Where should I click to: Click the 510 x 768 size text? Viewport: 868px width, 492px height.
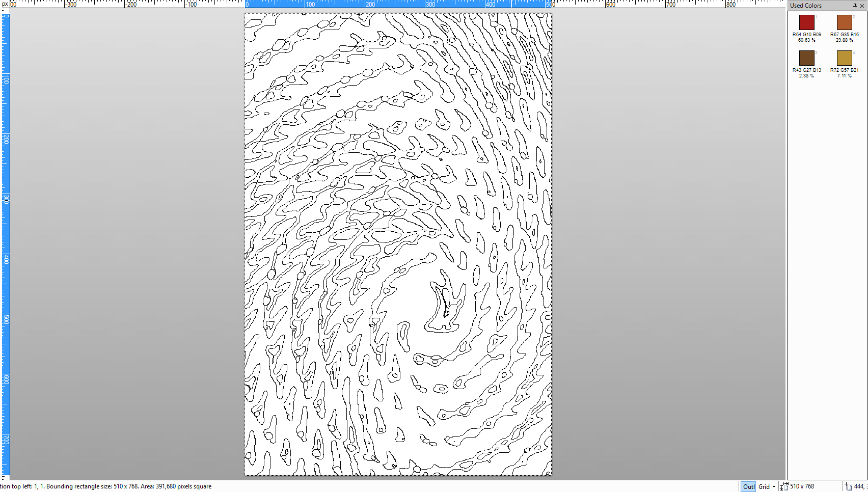pos(802,486)
